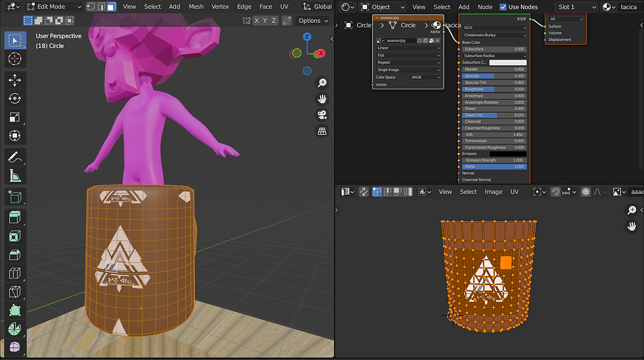The image size is (644, 360).
Task: Choose the Annotate pencil tool
Action: pyautogui.click(x=14, y=157)
